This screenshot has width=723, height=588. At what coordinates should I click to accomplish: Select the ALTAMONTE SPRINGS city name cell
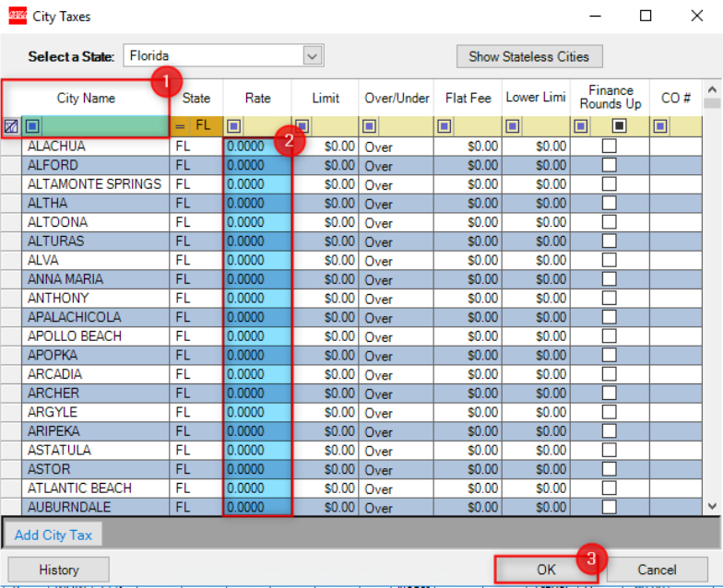point(96,184)
